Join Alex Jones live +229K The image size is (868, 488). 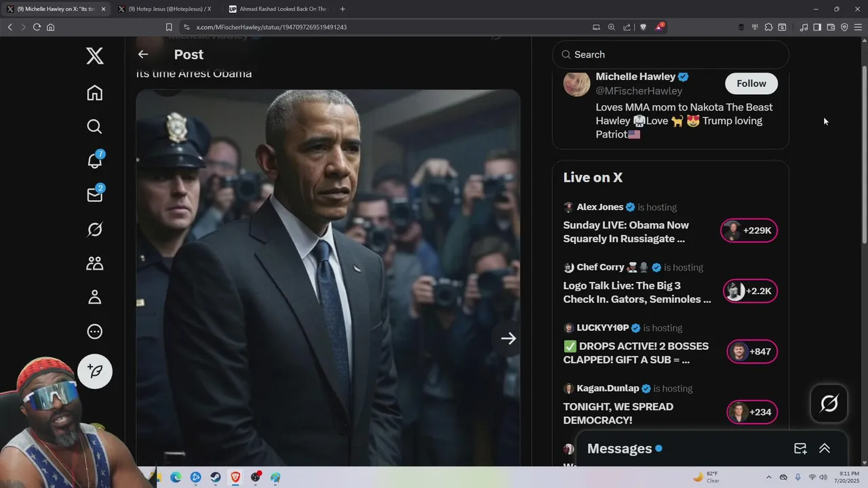[749, 230]
